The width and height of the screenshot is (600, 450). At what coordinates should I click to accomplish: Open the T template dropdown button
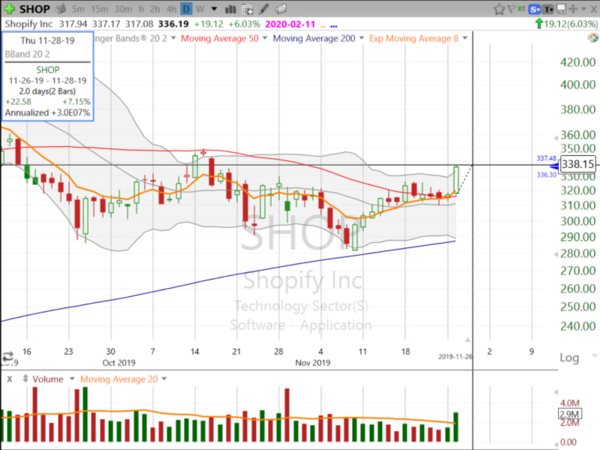548,9
